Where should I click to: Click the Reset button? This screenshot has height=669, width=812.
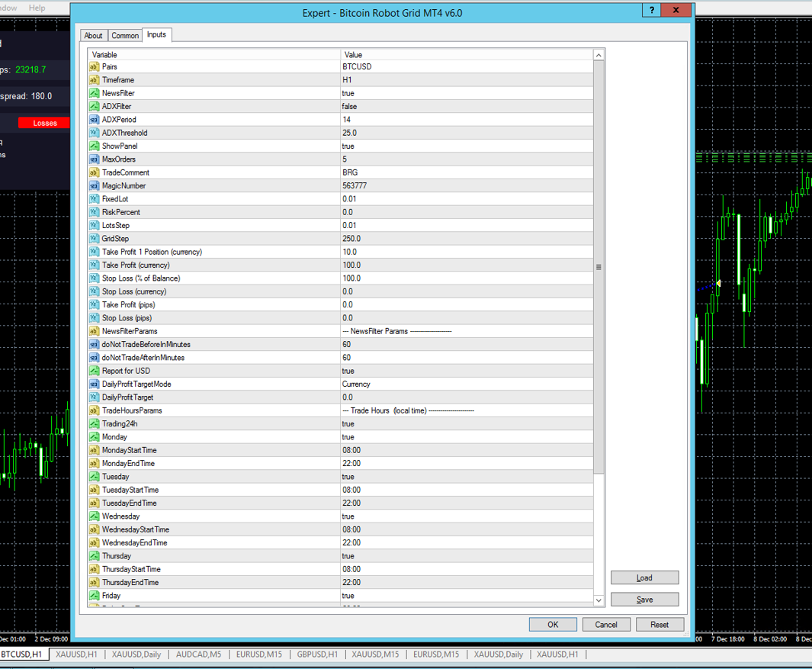coord(660,624)
